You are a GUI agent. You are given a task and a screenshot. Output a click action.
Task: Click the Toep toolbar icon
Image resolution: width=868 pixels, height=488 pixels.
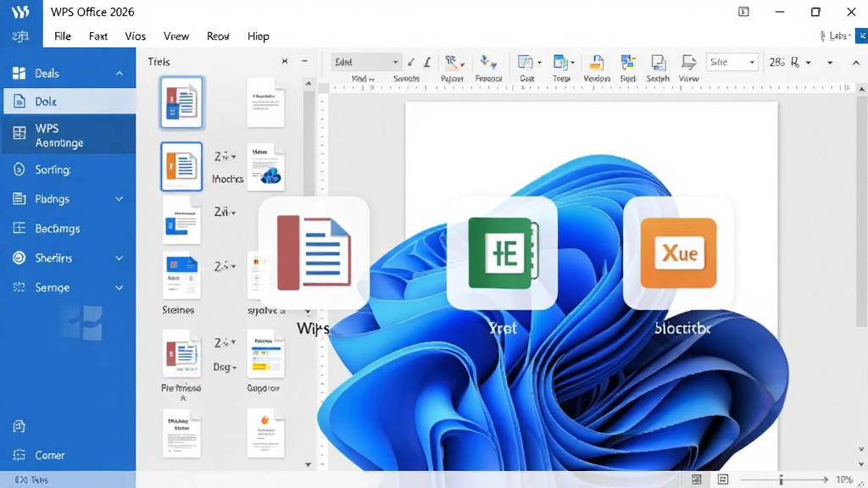(561, 63)
